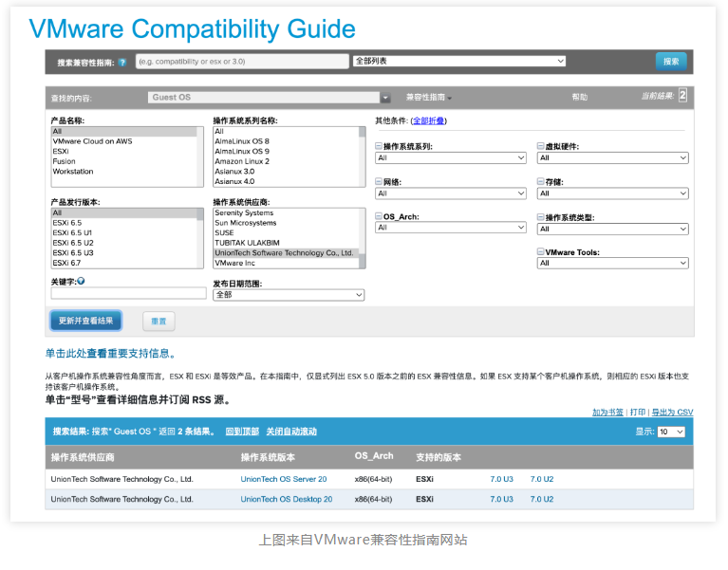Viewport: 728px width, 570px height.
Task: Click the 更新并查看结果 button
Action: [x=85, y=322]
